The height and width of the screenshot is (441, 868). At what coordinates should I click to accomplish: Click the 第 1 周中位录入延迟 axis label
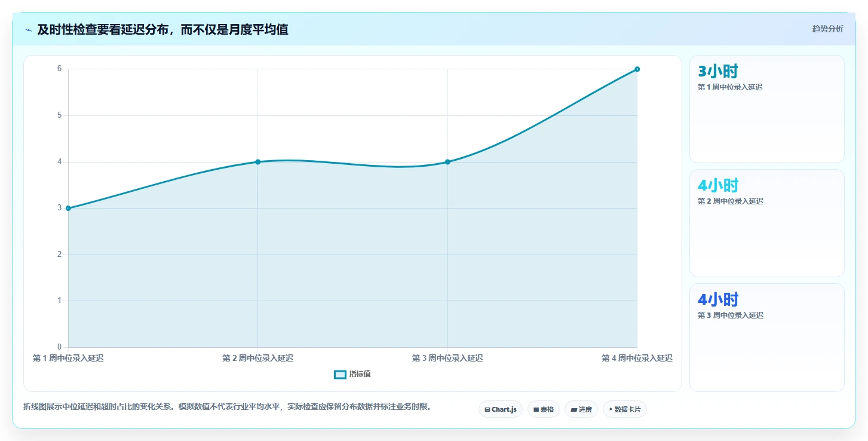point(68,359)
